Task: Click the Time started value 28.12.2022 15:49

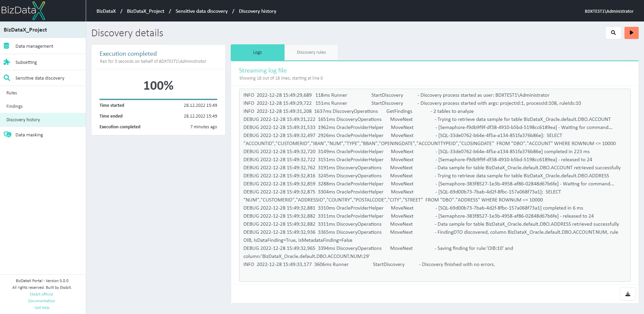Action: tap(200, 105)
